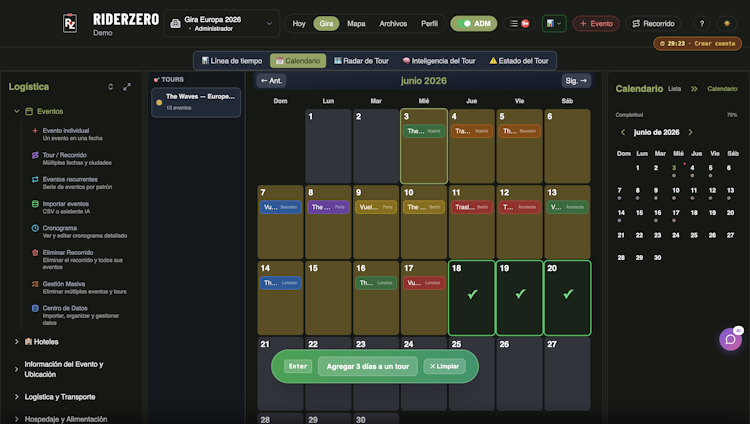Image resolution: width=750 pixels, height=424 pixels.
Task: Open the red Berlin event on June 11
Action: pos(472,207)
